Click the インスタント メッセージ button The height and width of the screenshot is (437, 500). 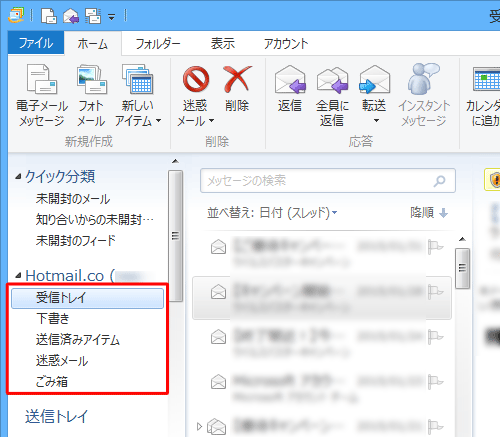point(424,96)
